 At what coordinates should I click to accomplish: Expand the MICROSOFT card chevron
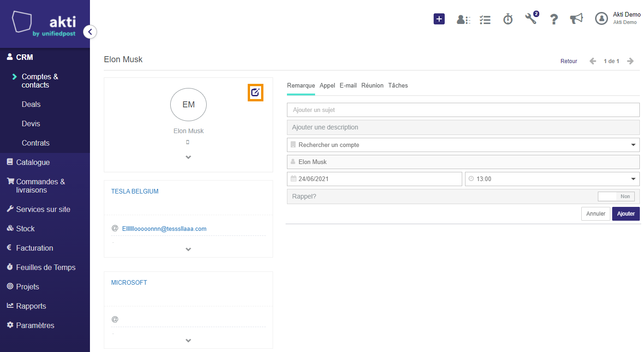(x=188, y=340)
